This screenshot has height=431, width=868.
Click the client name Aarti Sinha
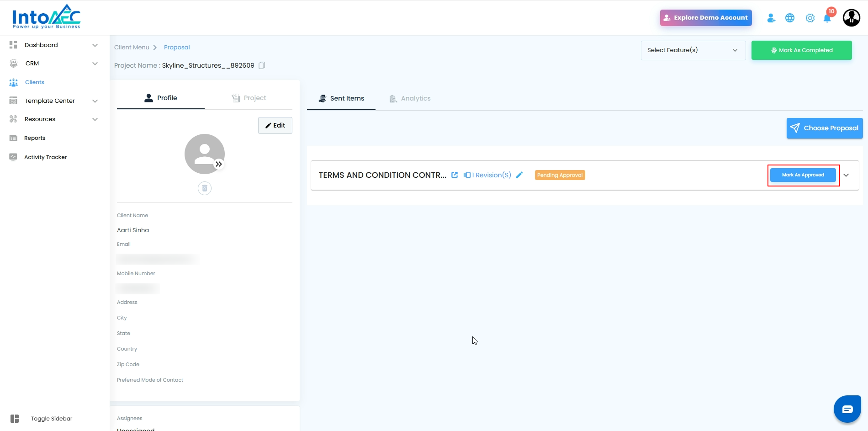(133, 230)
